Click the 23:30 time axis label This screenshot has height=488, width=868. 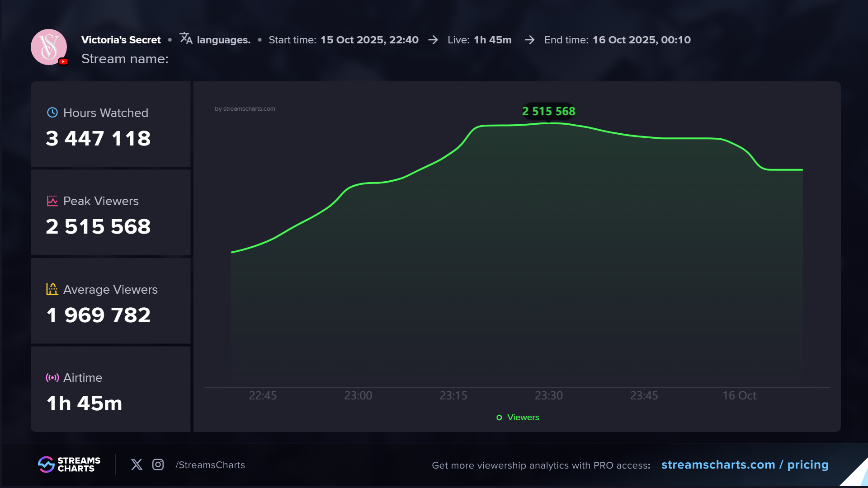548,396
